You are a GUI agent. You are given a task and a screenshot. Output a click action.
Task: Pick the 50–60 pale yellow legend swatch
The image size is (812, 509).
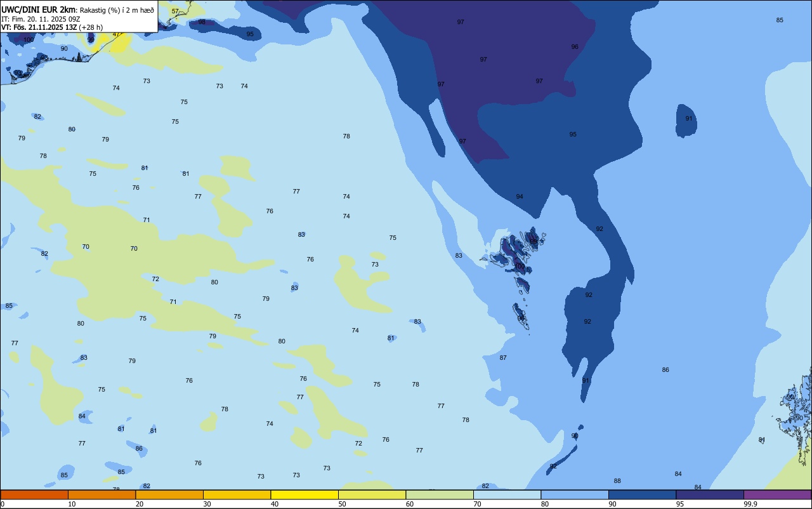(372, 494)
